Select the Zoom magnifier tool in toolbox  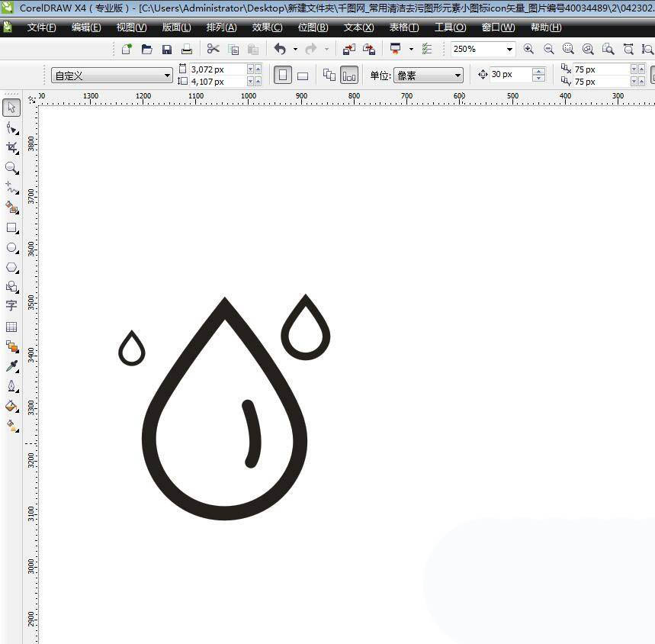tap(11, 168)
